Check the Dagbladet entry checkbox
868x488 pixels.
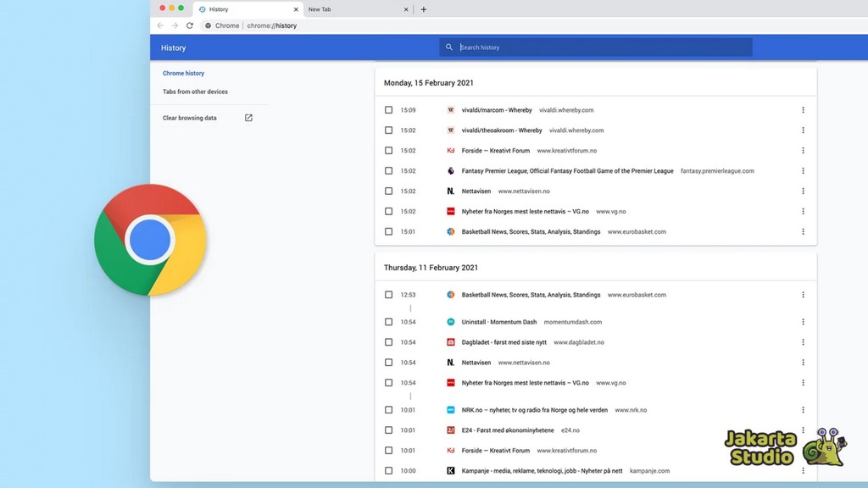(x=388, y=342)
